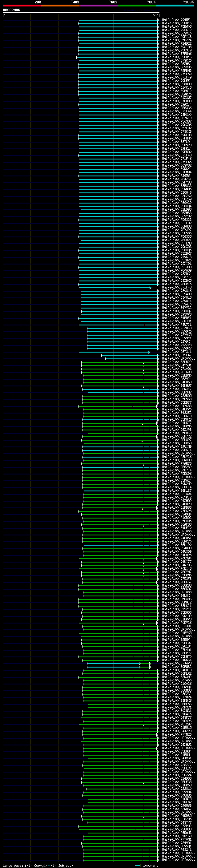The height and width of the screenshot is (868, 197).
Task: Click label UniRef100_B3LB29
Action: tap(176, 362)
